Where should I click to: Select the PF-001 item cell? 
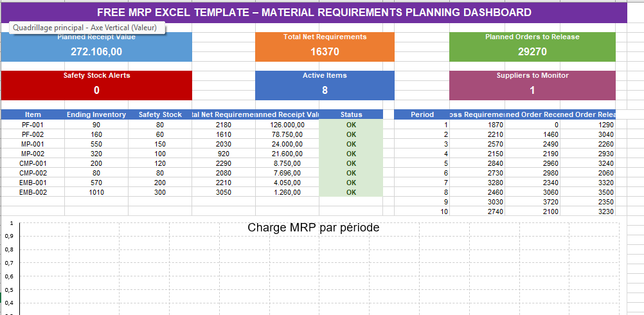click(x=33, y=125)
